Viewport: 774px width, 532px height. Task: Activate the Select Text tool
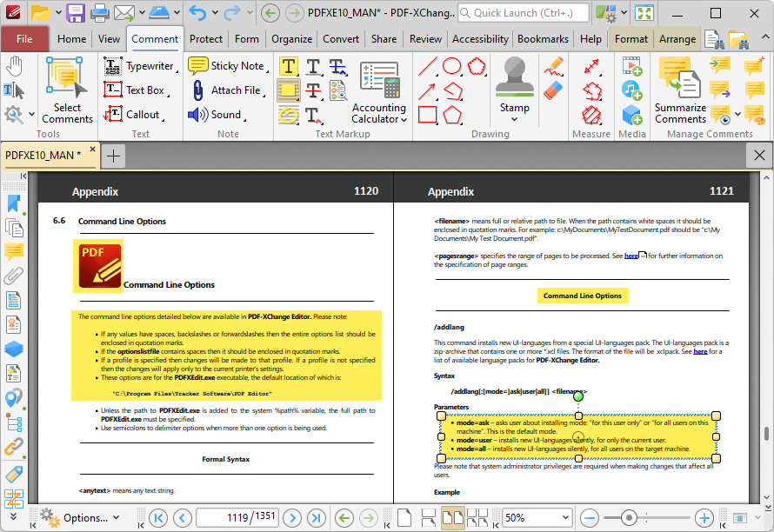pos(14,90)
